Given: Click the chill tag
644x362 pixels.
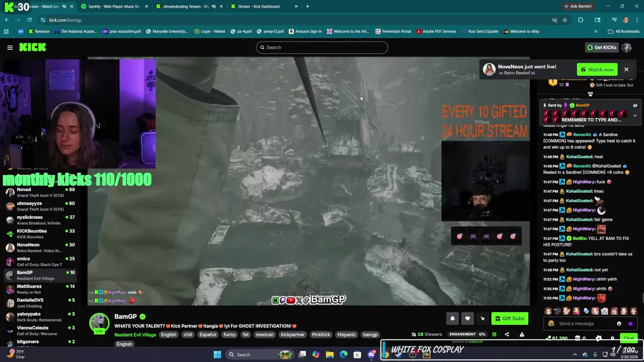Looking at the screenshot, I should pos(188,335).
